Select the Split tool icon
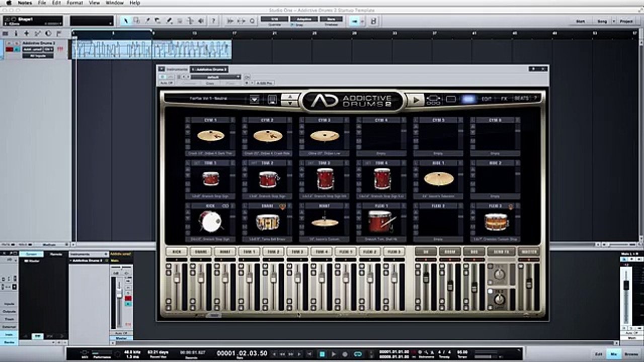This screenshot has width=644, height=362. click(147, 21)
